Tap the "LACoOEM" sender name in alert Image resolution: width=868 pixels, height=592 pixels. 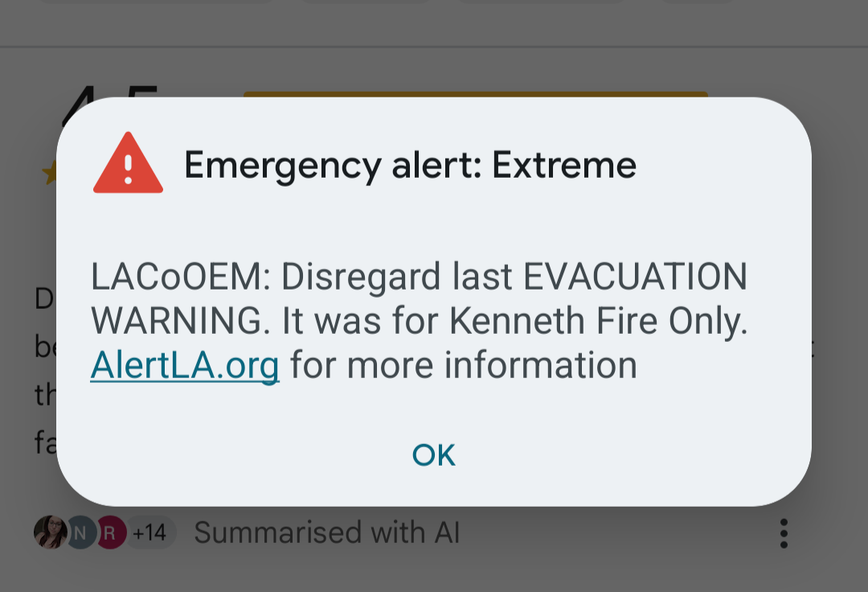(176, 277)
